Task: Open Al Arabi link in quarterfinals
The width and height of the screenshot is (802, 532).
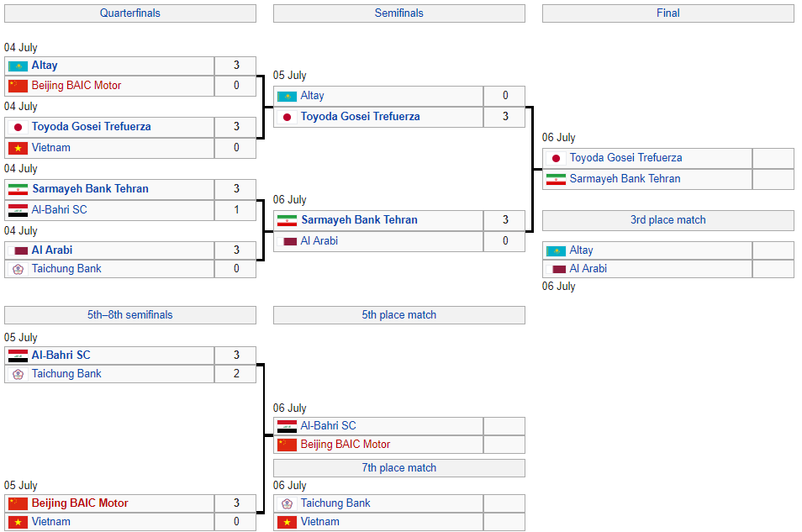Action: (x=52, y=250)
